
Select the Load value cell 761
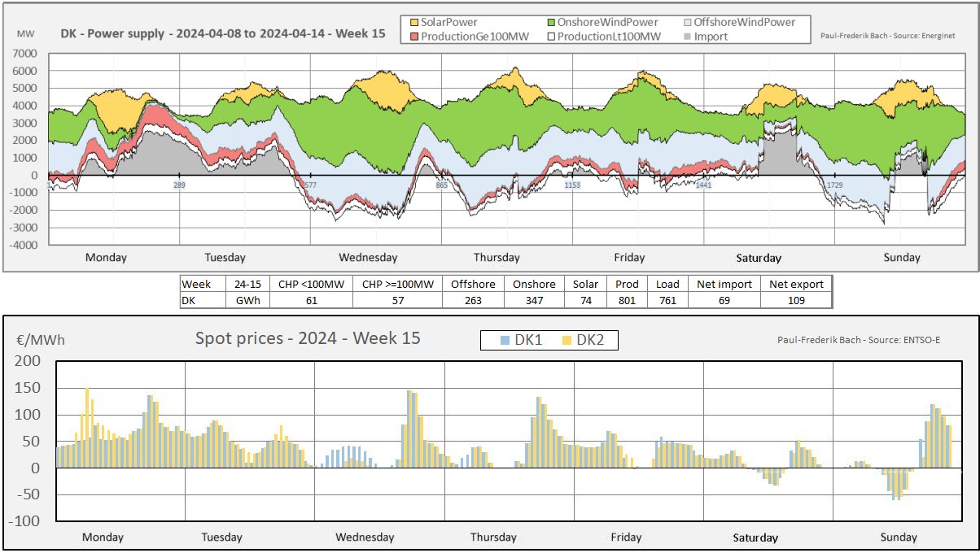[x=666, y=300]
